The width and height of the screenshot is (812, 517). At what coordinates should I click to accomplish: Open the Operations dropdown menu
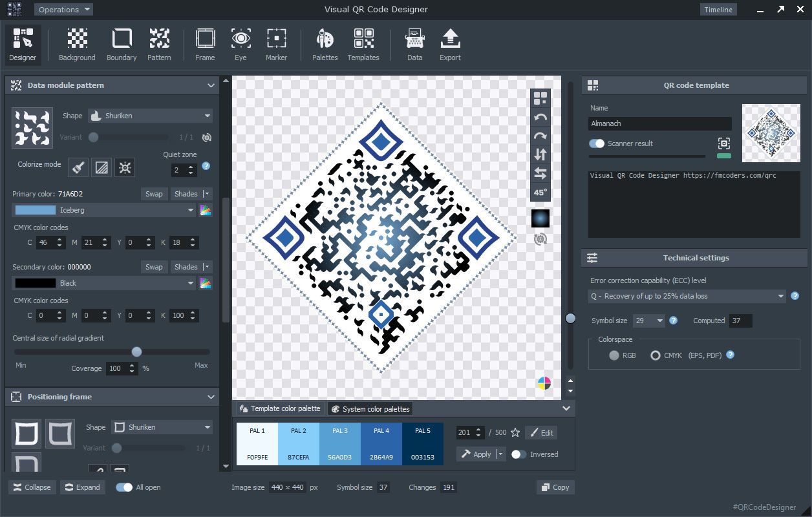tap(63, 10)
